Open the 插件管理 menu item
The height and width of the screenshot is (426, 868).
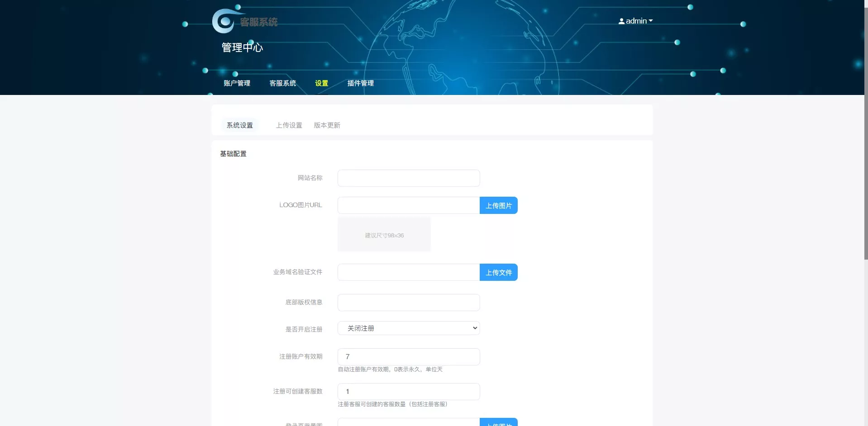pos(360,83)
